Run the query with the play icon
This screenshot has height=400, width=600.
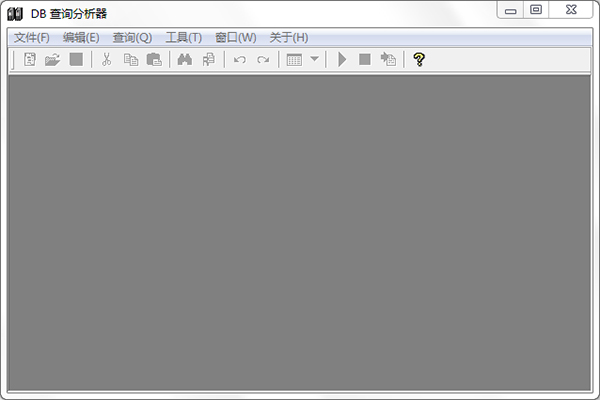click(x=342, y=60)
